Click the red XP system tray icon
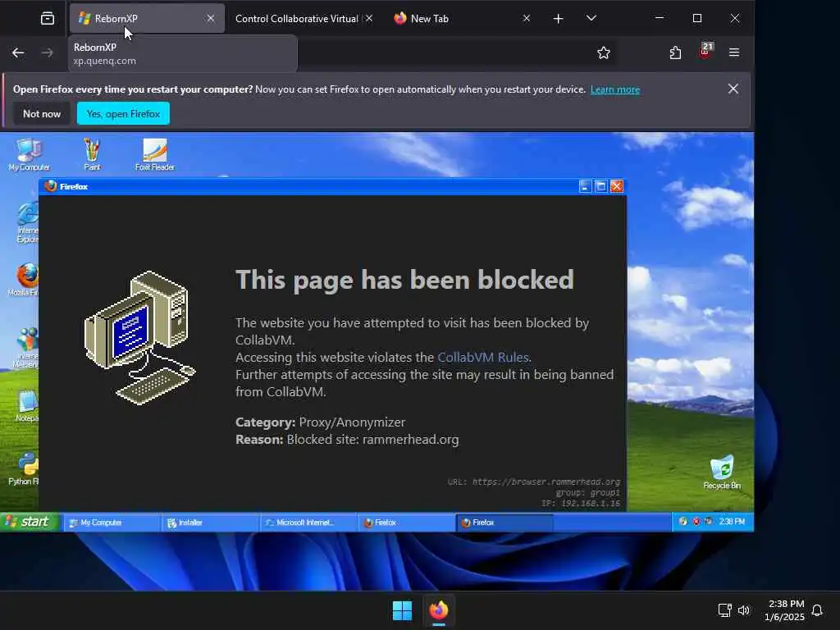 696,521
